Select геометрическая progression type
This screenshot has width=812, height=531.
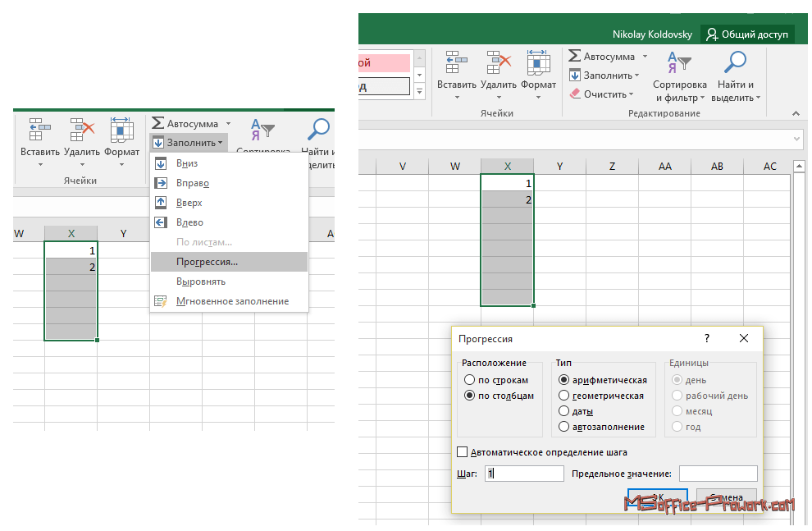pyautogui.click(x=564, y=396)
